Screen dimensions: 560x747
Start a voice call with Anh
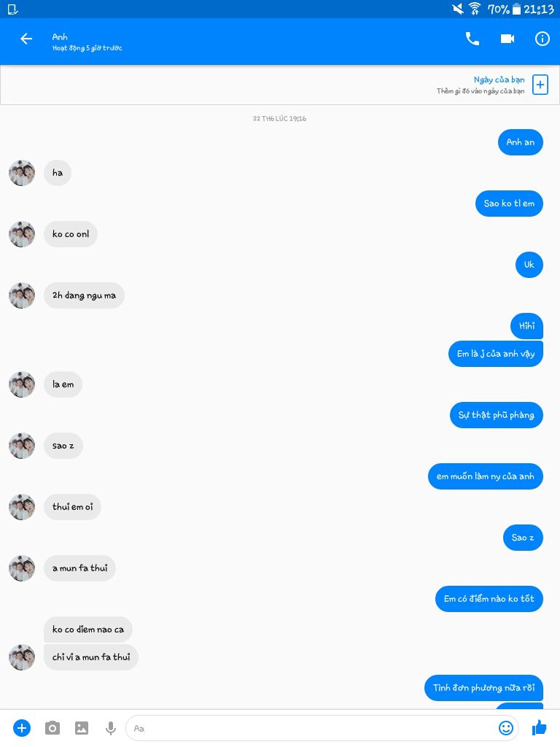pyautogui.click(x=472, y=39)
